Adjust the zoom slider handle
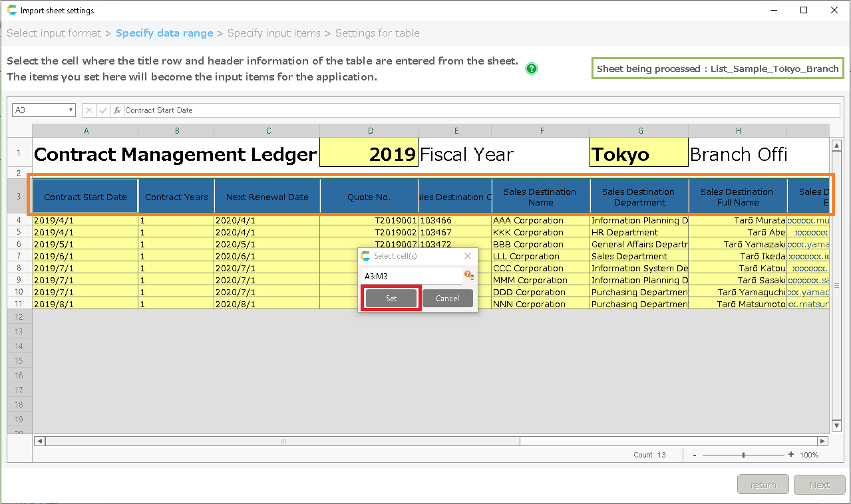This screenshot has width=851, height=504. coord(743,455)
